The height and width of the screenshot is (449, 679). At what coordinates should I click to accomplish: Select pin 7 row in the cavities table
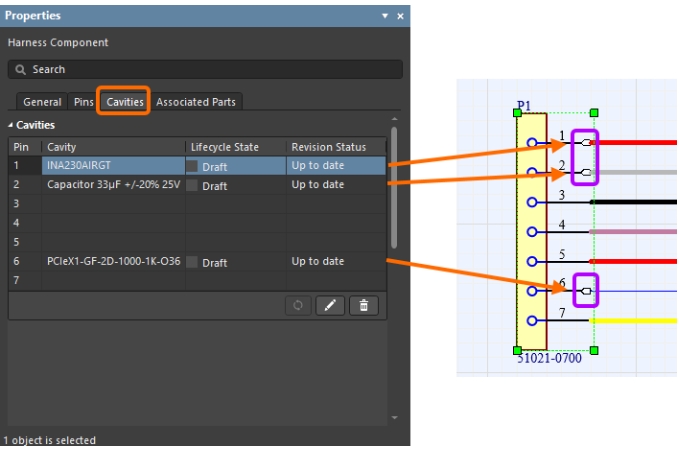(x=197, y=280)
